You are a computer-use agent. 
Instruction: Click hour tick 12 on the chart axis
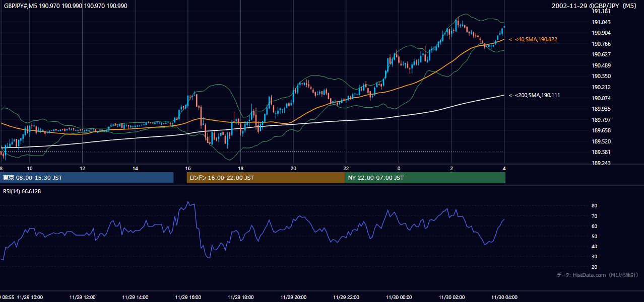[83, 168]
